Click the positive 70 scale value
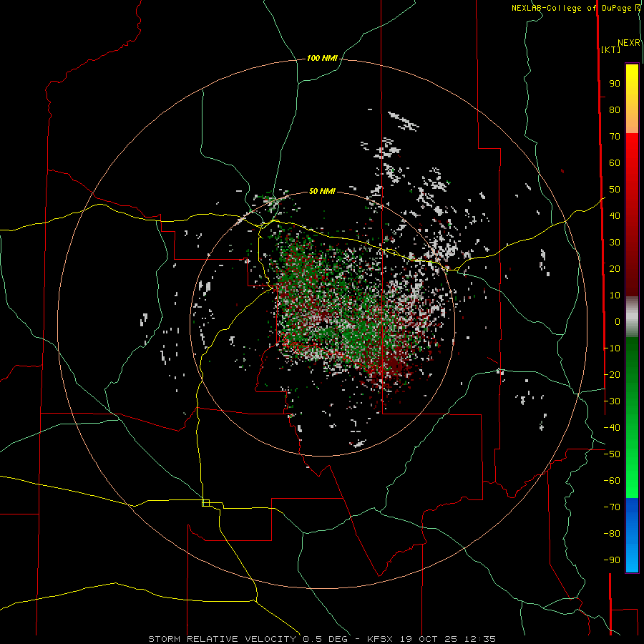Screen dimensions: 644x644 pyautogui.click(x=615, y=137)
